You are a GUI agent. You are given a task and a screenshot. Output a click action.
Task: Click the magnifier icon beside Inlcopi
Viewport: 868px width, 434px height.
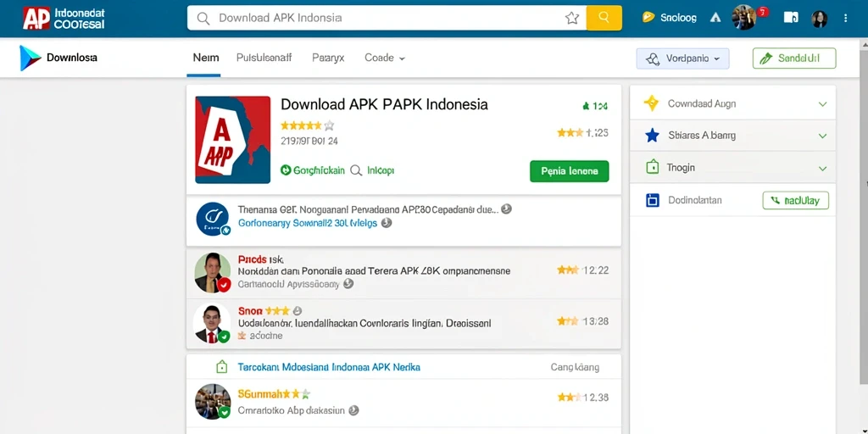[x=356, y=170]
